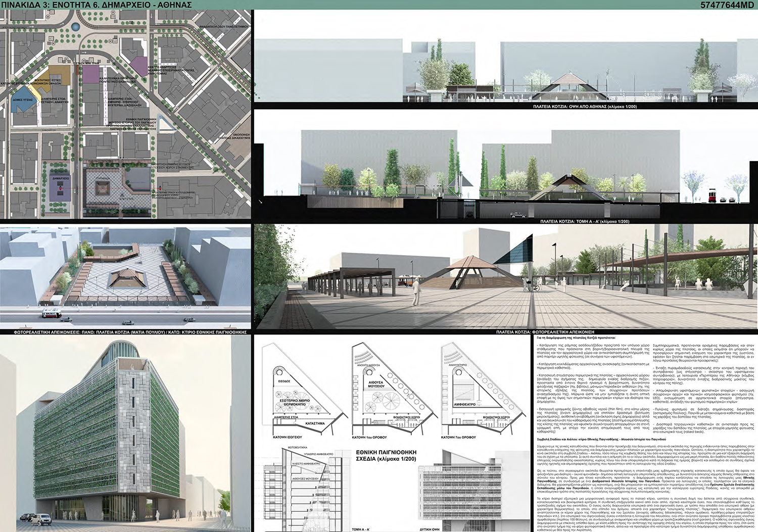Click map label 'ΕΝΟΠΟΙΗΣΗ ΠΛΑΤΕΙΑΣ ΔΙΚΑΙΟΣΥΝΗΣ'
The height and width of the screenshot is (532, 758).
[x=233, y=136]
